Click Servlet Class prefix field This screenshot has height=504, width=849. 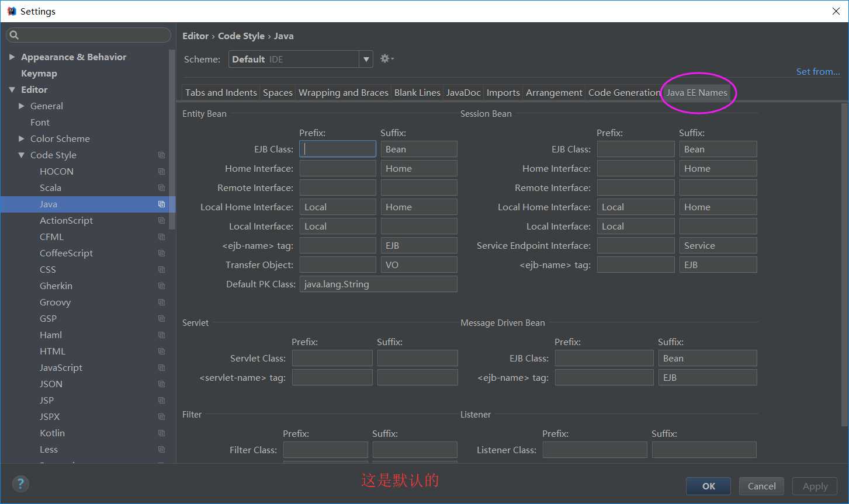click(x=332, y=358)
